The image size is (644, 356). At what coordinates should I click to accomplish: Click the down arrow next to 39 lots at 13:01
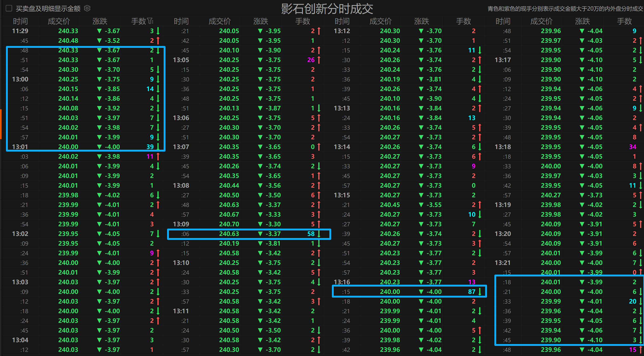[158, 147]
